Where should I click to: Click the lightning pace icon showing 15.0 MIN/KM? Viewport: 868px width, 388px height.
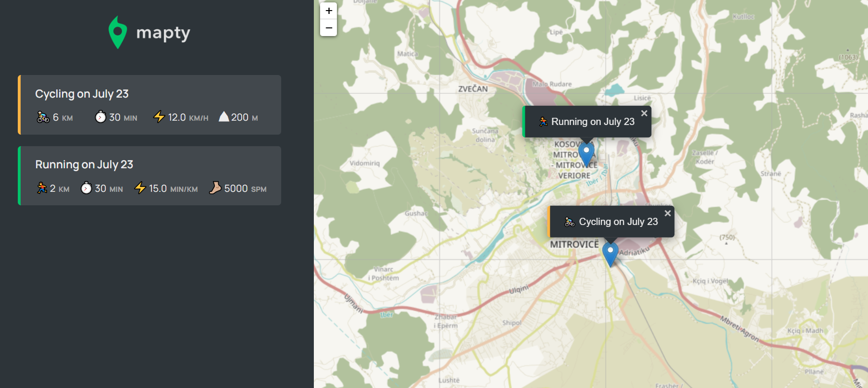[140, 188]
